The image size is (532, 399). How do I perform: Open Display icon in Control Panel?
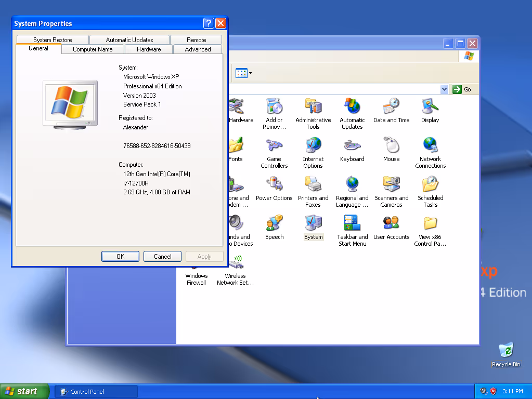click(430, 110)
